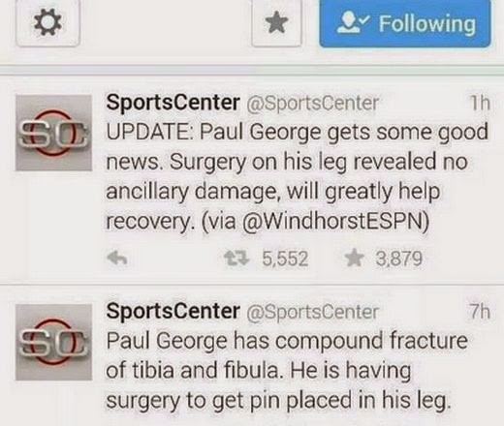Image resolution: width=504 pixels, height=426 pixels.
Task: View the 3,879 favorites count
Action: (399, 259)
